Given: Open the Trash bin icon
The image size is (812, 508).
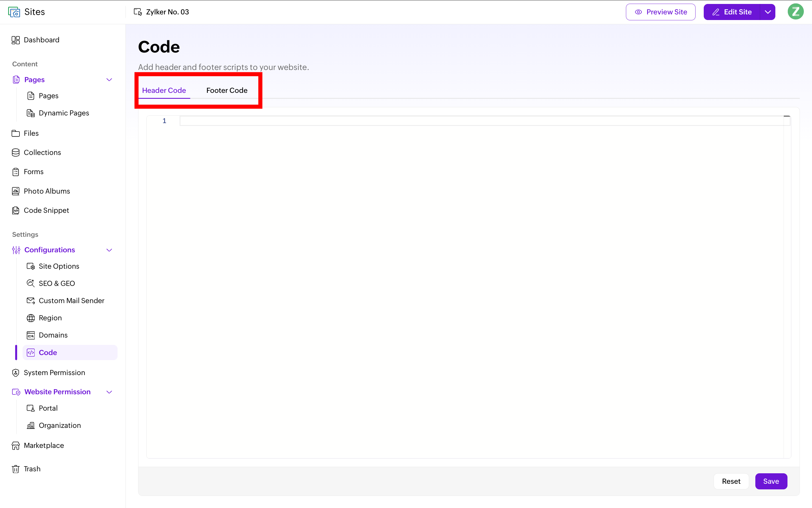Looking at the screenshot, I should coord(16,469).
